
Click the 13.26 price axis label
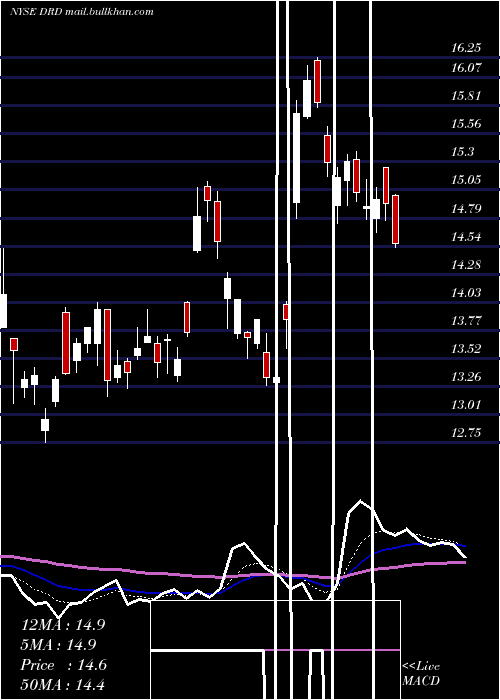pos(466,377)
